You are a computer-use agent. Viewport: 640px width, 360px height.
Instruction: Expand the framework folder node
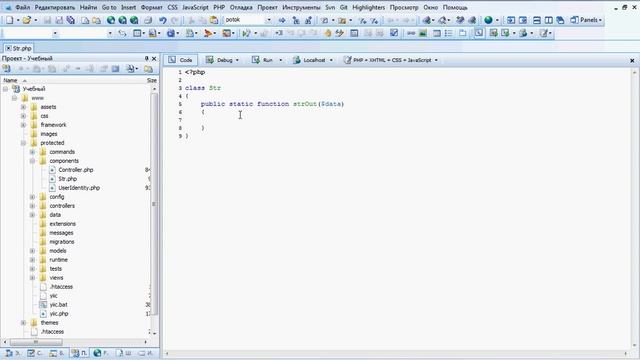23,125
